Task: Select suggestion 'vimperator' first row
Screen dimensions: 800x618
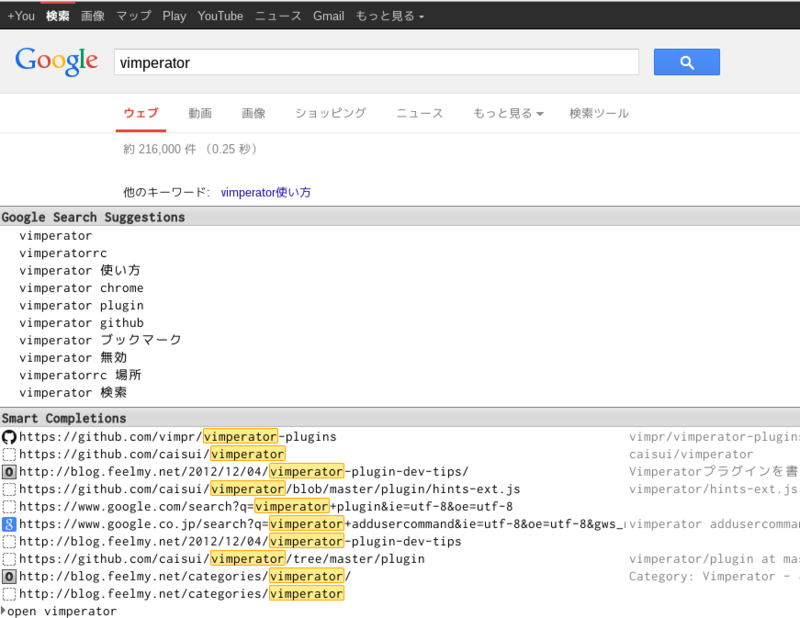Action: point(56,236)
